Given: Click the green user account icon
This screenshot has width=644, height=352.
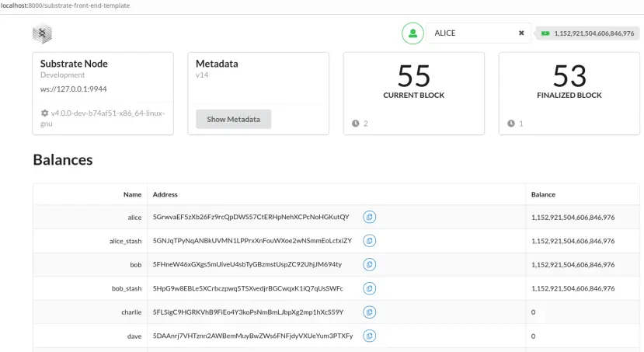Looking at the screenshot, I should pyautogui.click(x=413, y=33).
